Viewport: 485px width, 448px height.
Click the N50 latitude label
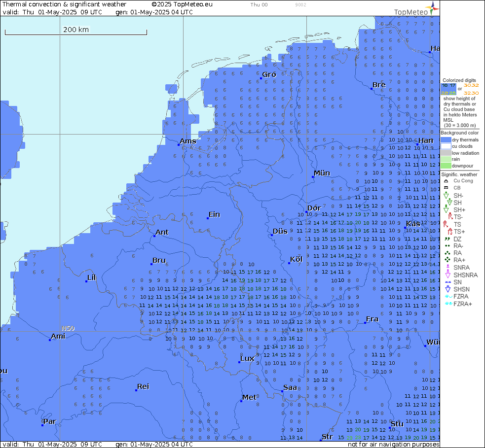tap(68, 328)
